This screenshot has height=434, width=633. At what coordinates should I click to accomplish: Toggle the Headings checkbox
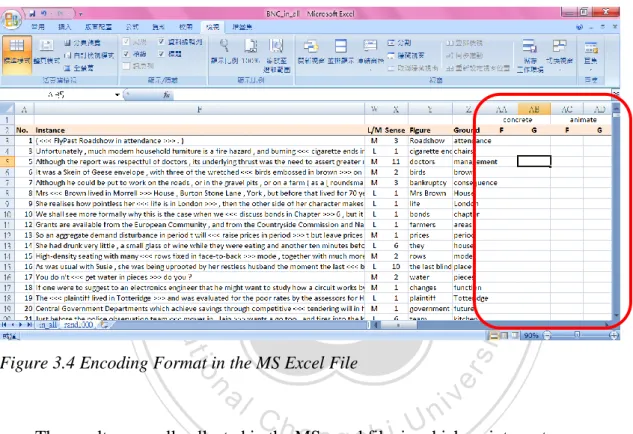click(161, 54)
